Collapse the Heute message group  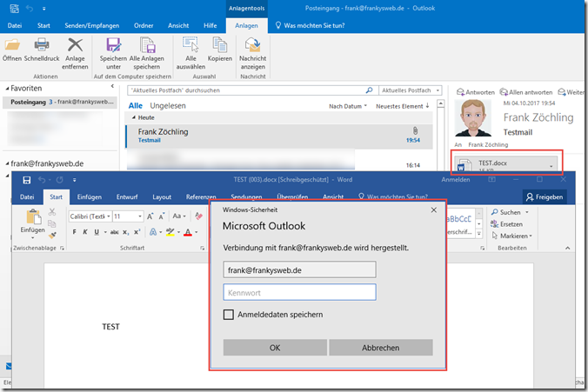(x=134, y=117)
